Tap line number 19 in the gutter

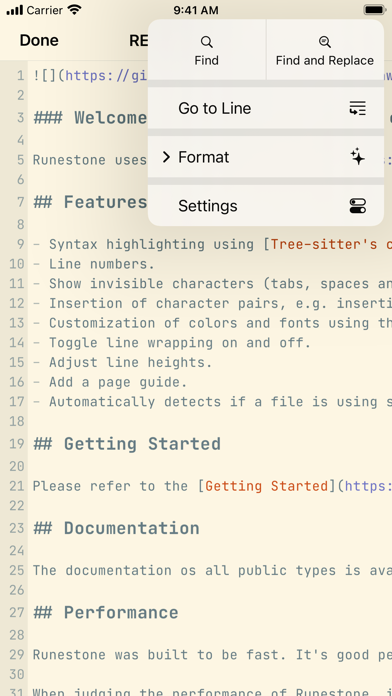click(x=16, y=444)
